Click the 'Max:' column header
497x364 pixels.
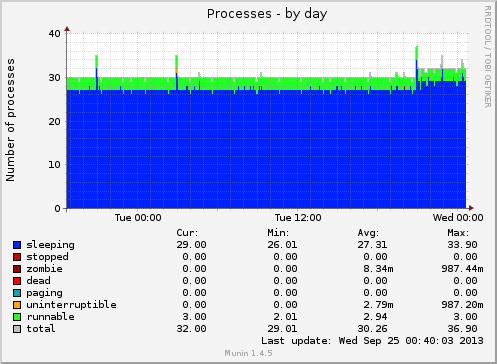tap(458, 233)
